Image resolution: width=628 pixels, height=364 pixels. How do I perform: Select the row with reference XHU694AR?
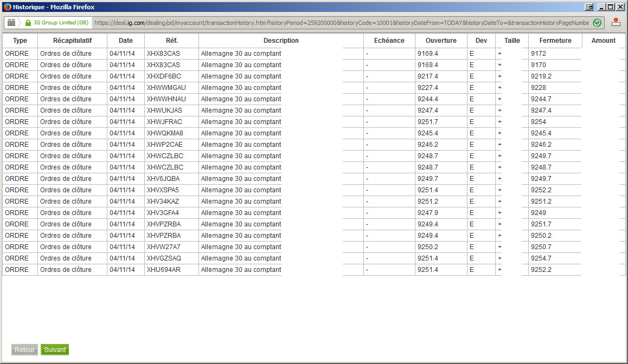point(313,270)
